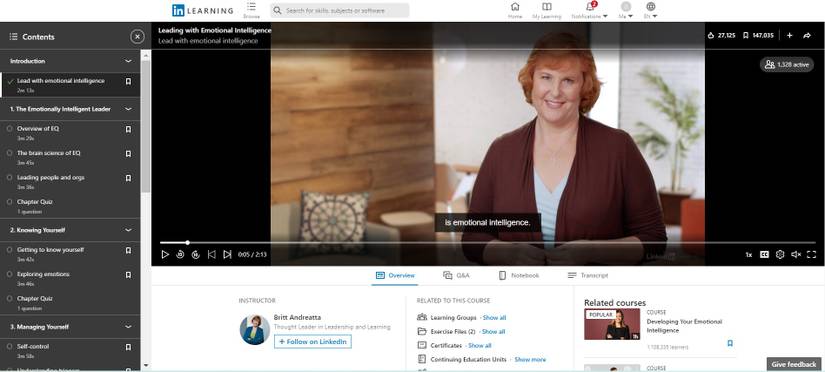Switch to the Q&A tab
The width and height of the screenshot is (825, 372).
pos(456,275)
